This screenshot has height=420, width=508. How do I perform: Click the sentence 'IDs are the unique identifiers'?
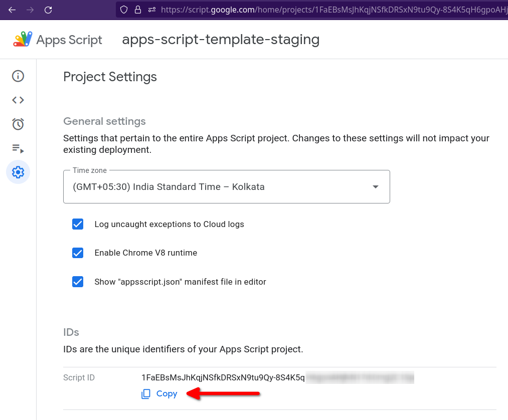pos(183,349)
